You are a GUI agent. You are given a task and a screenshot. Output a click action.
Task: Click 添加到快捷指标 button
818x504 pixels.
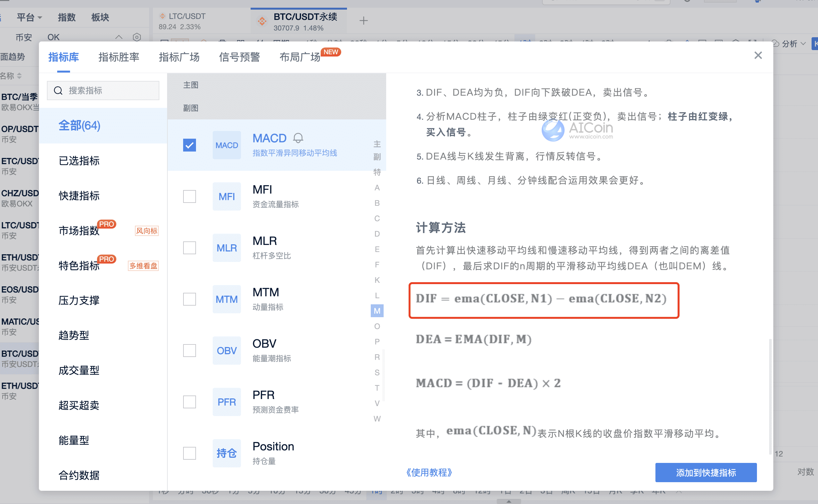tap(706, 472)
